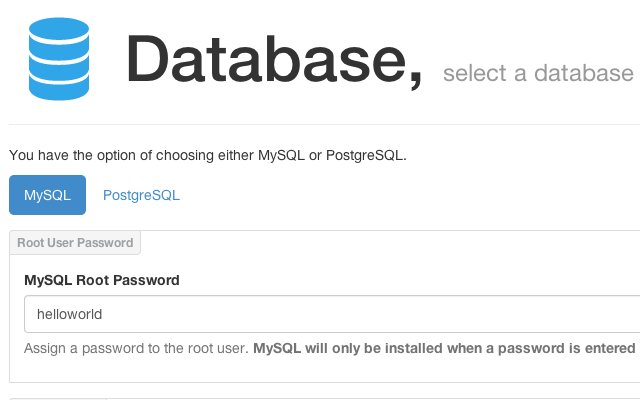Screen dimensions: 640x400
Task: Click the word PostgreSQL in the intro sentence
Action: 364,156
